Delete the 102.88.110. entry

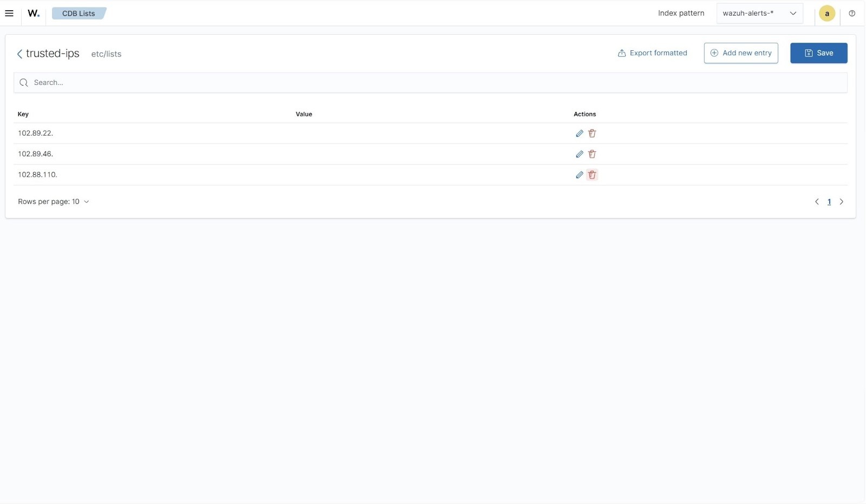592,175
